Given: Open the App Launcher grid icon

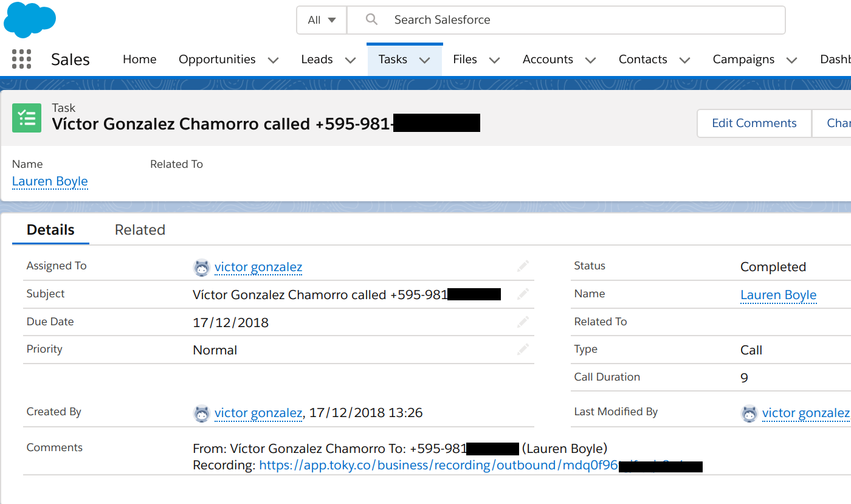Looking at the screenshot, I should (21, 59).
